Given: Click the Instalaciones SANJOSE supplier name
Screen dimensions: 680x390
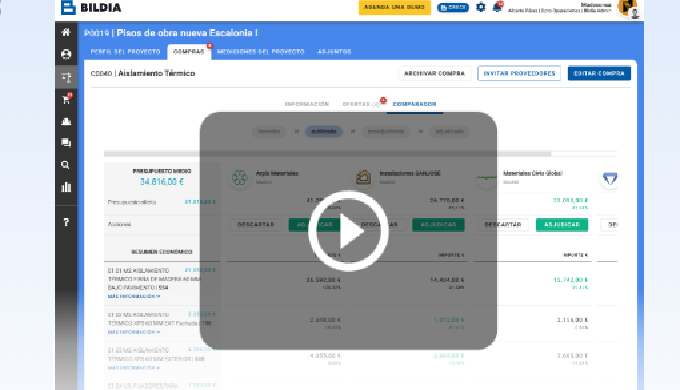Looking at the screenshot, I should click(410, 173).
